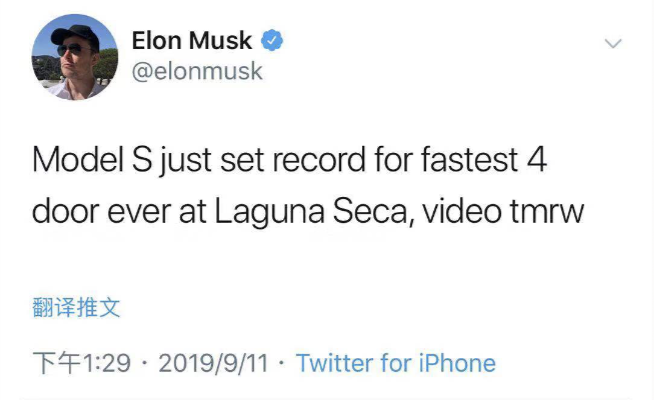Click the blue verified badge
Image resolution: width=654 pixels, height=400 pixels.
pos(272,40)
